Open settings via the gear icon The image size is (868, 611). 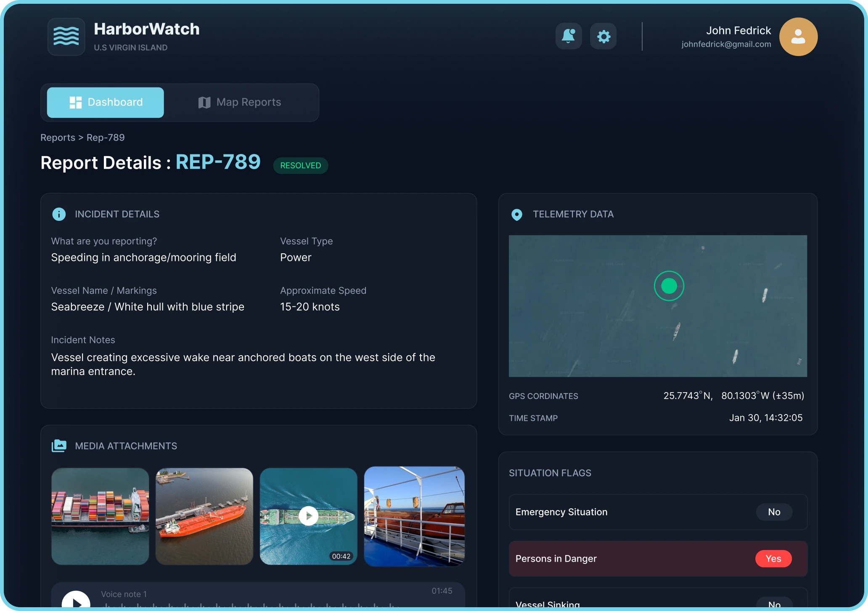pos(603,36)
